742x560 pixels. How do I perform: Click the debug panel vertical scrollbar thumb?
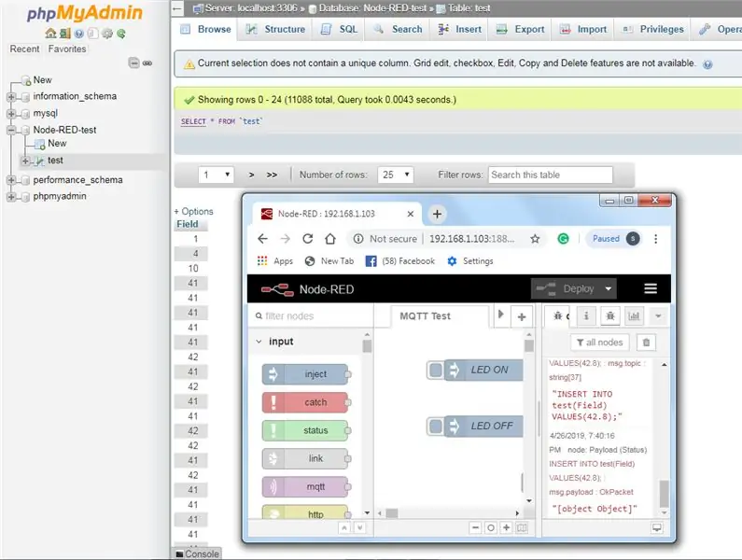[665, 493]
